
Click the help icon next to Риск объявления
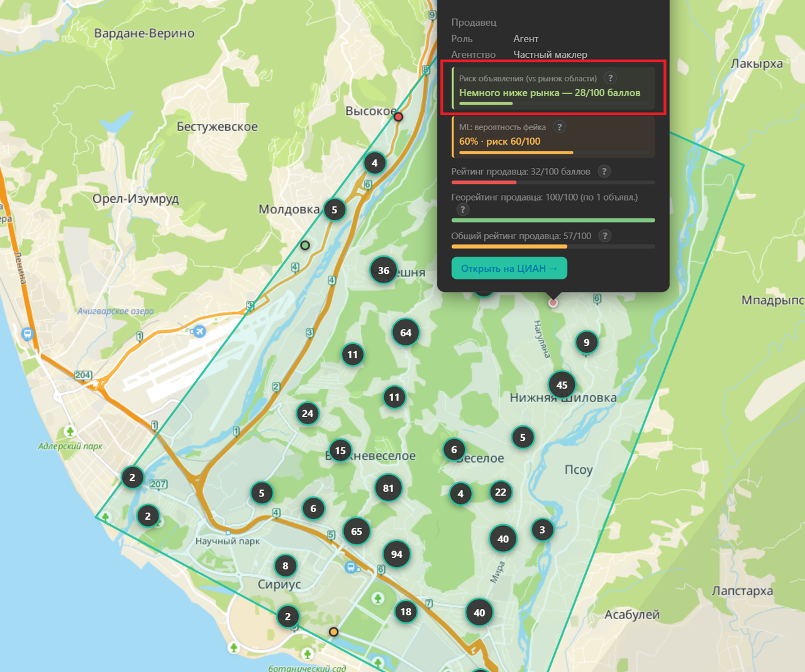tap(610, 78)
